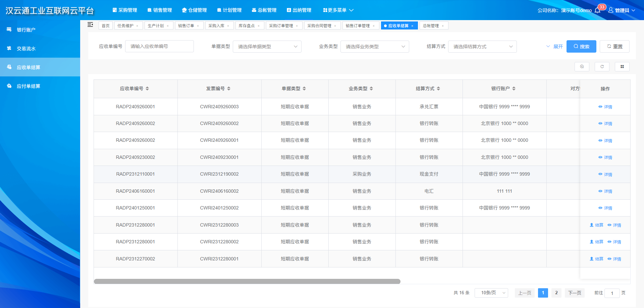The image size is (644, 308).
Task: Open the 单据类型 dropdown
Action: tap(267, 47)
